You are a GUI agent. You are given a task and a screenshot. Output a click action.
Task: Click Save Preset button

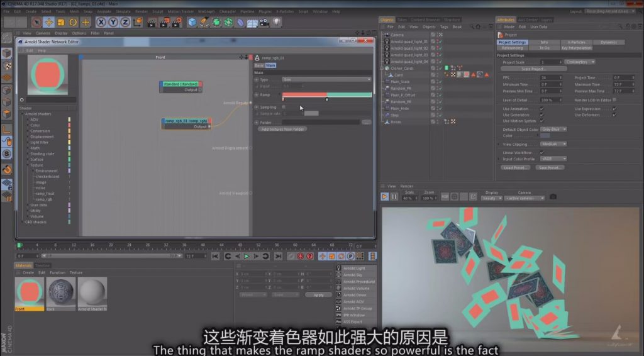pos(550,168)
